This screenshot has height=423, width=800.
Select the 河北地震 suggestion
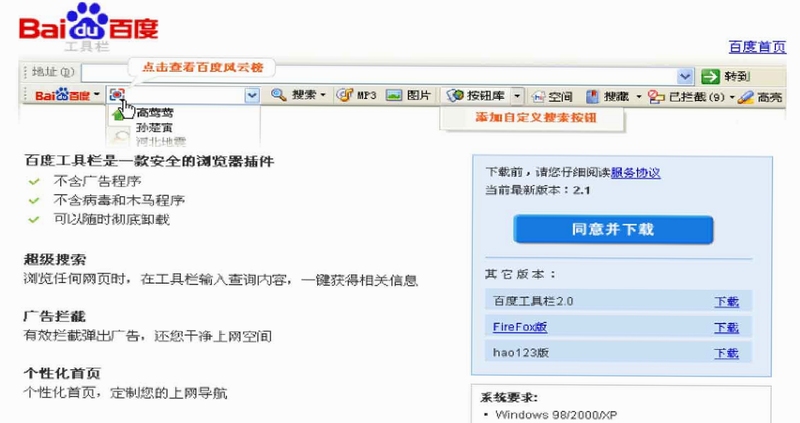pos(161,141)
